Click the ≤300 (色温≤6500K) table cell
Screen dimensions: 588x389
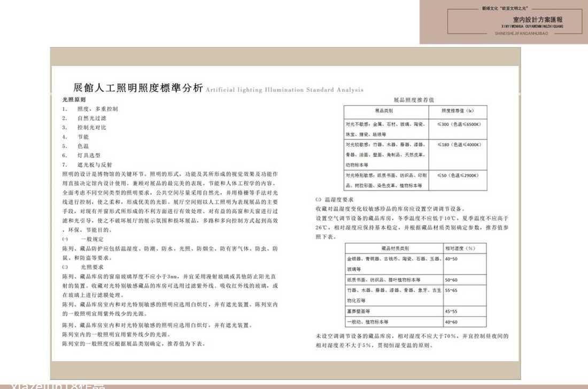(x=459, y=125)
